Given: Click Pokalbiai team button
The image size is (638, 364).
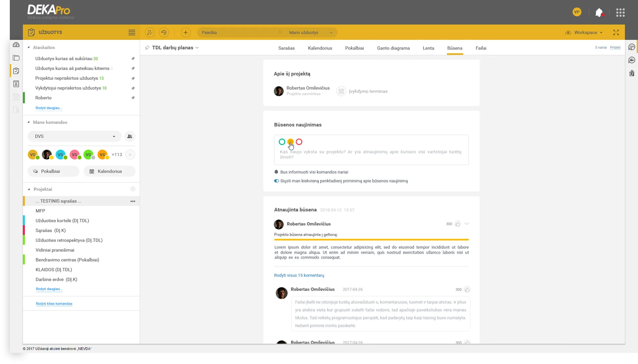Looking at the screenshot, I should click(53, 171).
